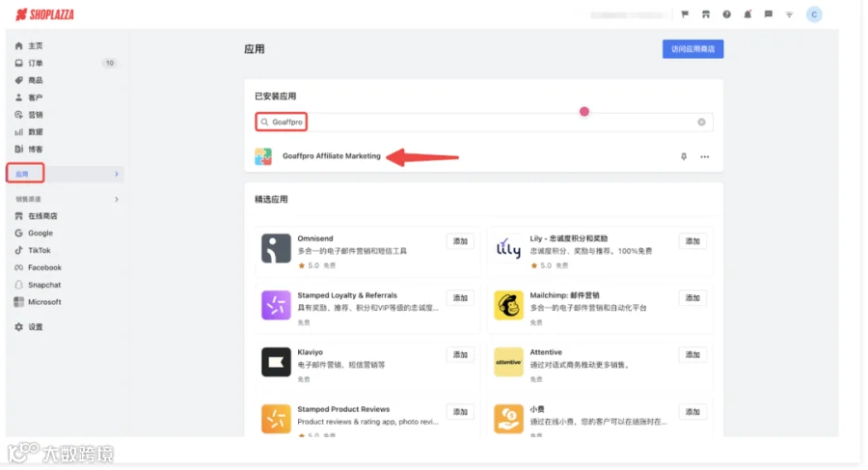Click the installed apps search field

[484, 122]
